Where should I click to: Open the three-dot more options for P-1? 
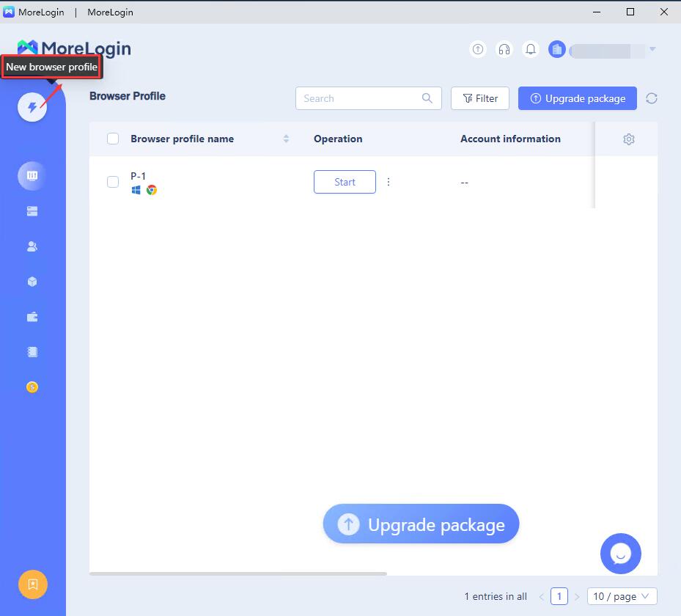click(389, 182)
